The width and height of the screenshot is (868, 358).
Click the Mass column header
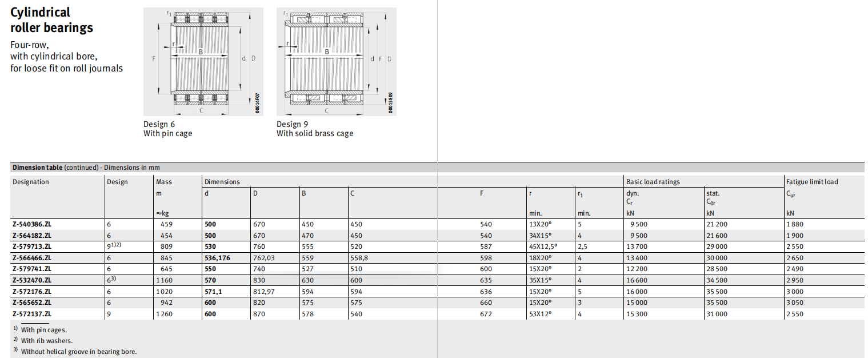pos(163,182)
